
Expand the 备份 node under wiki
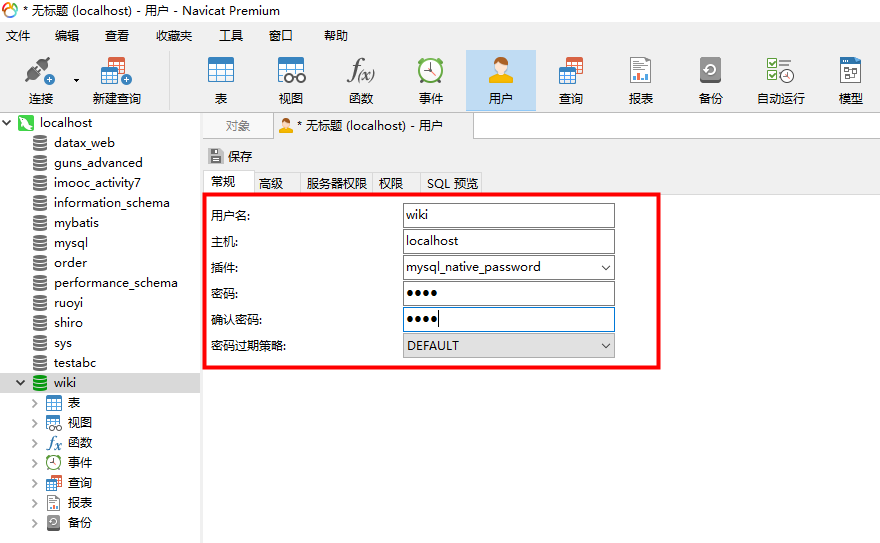(34, 523)
